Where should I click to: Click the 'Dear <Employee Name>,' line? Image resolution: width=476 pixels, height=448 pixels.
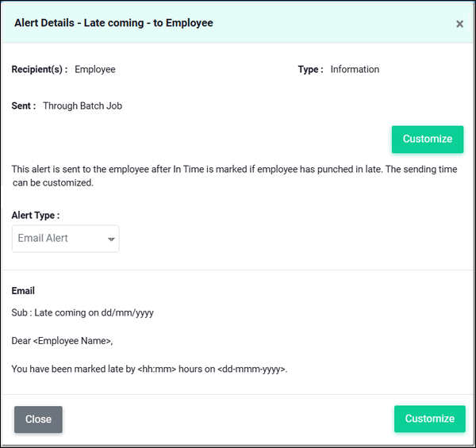(63, 341)
